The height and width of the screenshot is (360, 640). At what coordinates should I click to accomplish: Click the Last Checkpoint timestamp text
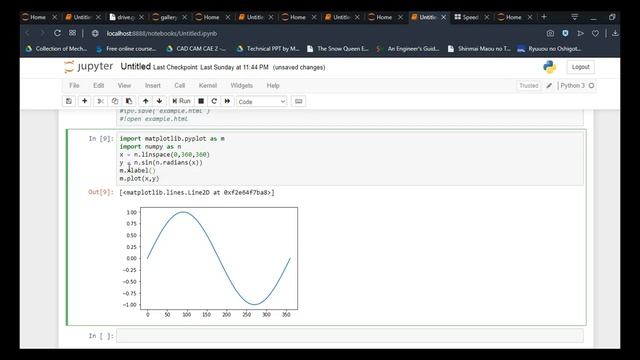tap(211, 67)
